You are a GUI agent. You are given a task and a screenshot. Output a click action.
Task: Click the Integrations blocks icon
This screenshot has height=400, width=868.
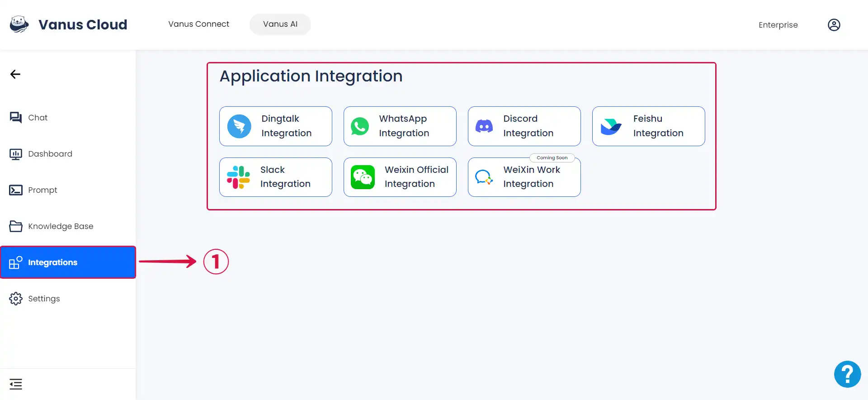16,262
